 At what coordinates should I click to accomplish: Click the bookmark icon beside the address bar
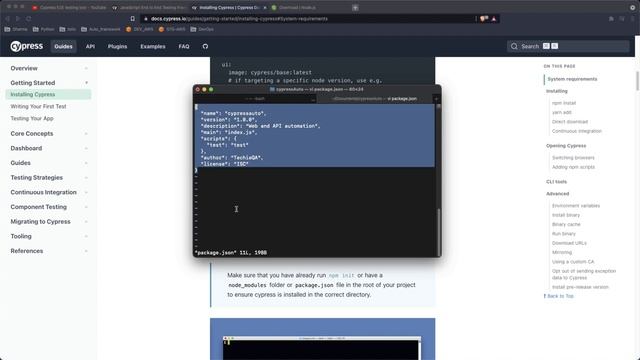(133, 19)
